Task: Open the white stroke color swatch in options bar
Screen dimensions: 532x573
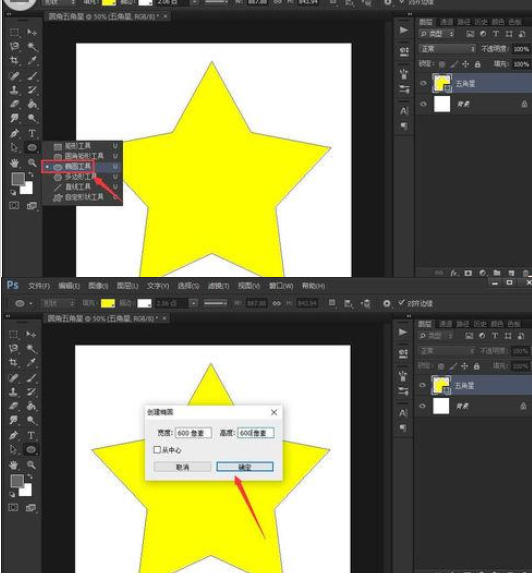Action: tap(144, 303)
